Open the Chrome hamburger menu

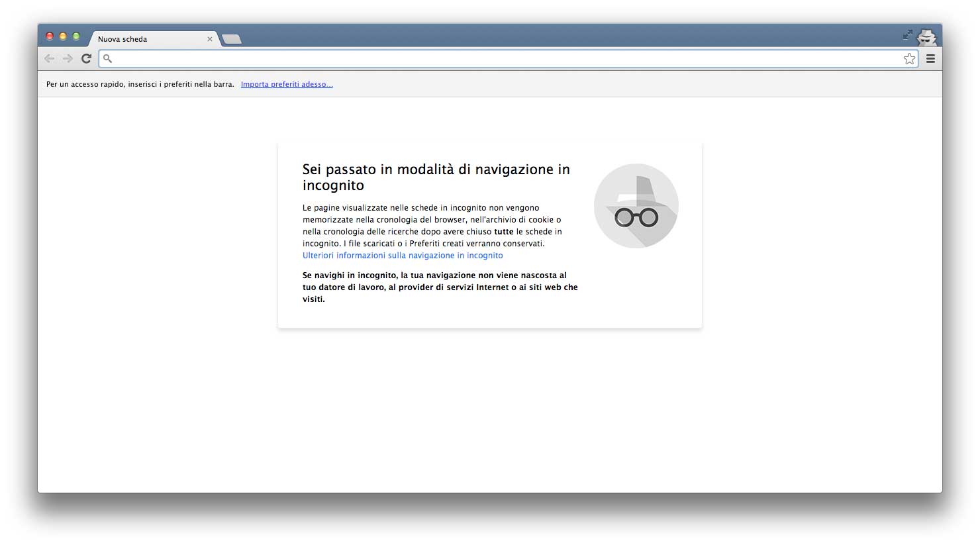[930, 59]
